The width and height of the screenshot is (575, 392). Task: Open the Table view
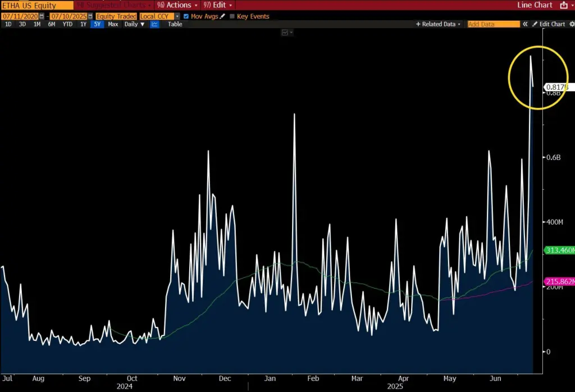pos(174,24)
